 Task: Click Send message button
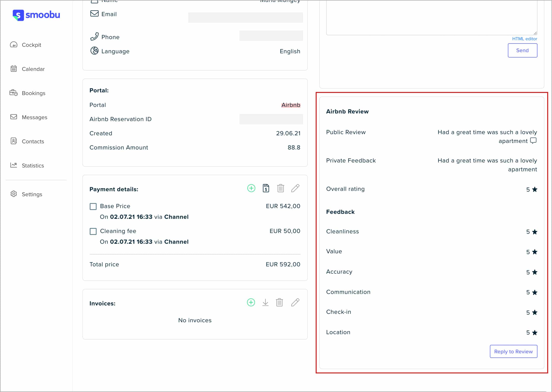(x=523, y=50)
